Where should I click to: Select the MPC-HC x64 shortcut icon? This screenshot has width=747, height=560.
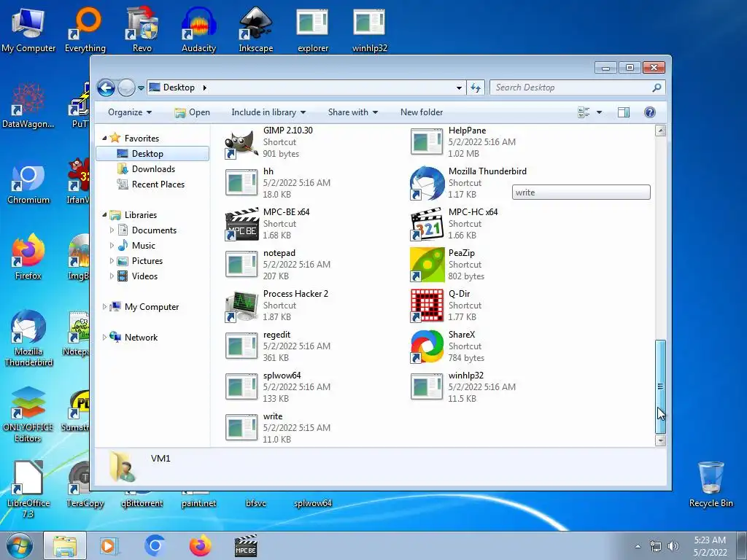point(427,224)
